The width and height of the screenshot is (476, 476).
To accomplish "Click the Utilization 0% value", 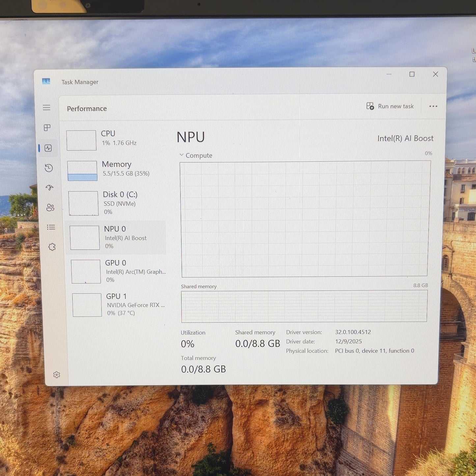I will point(187,344).
